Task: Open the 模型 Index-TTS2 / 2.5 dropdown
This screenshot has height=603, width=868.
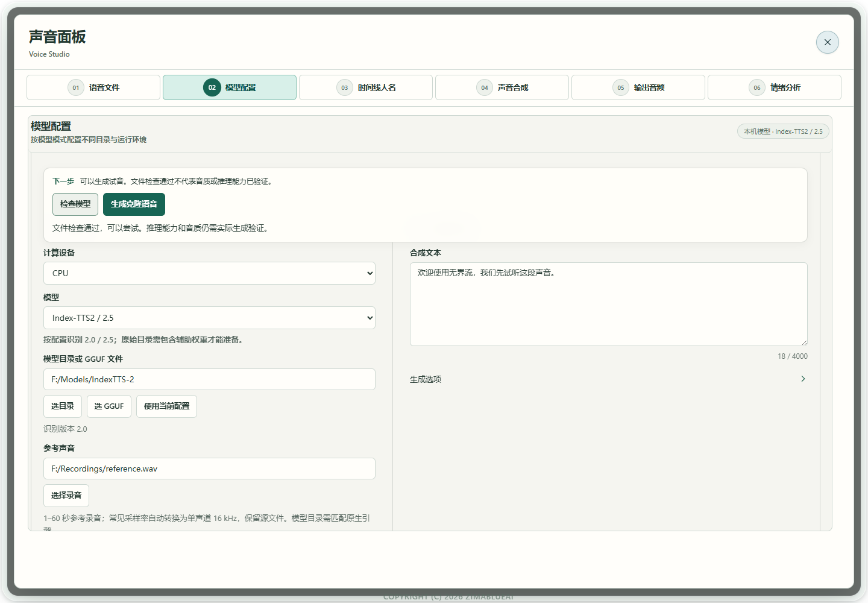Action: pos(209,318)
